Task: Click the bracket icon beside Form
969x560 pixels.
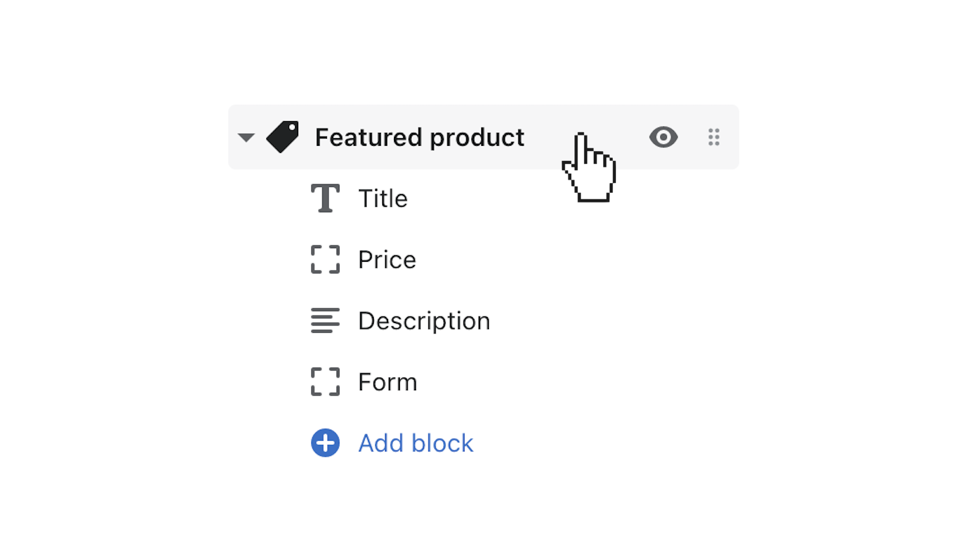Action: [325, 382]
